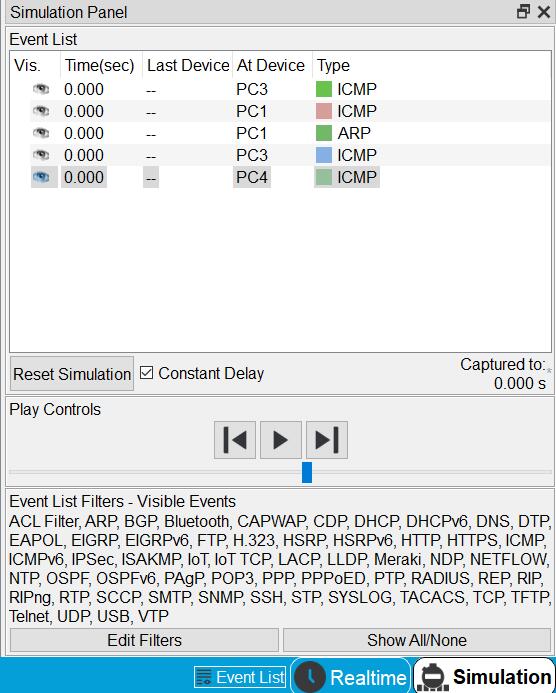Click the Reset Simulation button

(72, 374)
